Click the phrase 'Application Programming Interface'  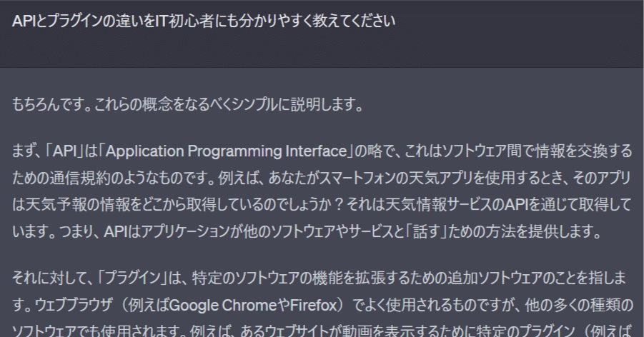point(227,151)
